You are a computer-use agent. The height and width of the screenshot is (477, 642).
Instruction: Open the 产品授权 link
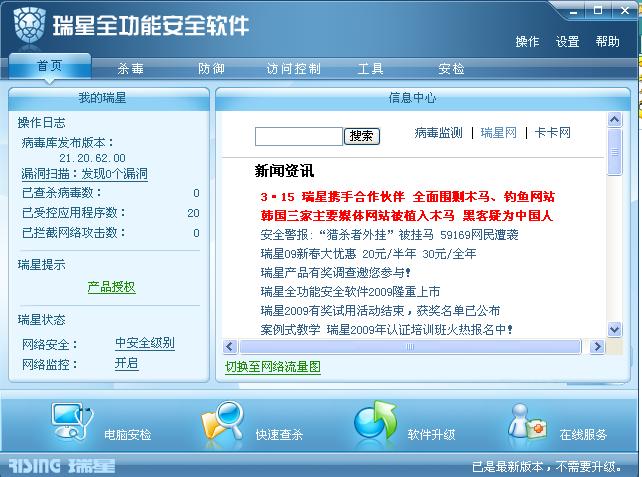click(x=111, y=287)
